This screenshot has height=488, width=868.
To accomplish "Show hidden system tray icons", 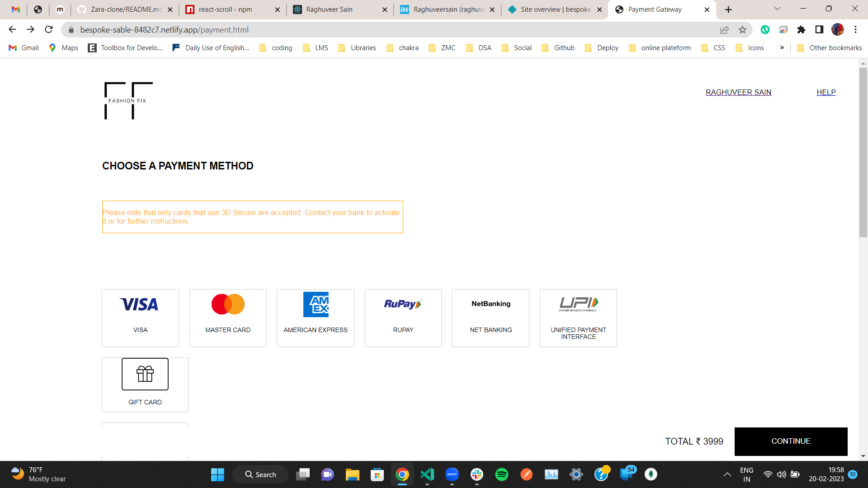I will [x=727, y=474].
